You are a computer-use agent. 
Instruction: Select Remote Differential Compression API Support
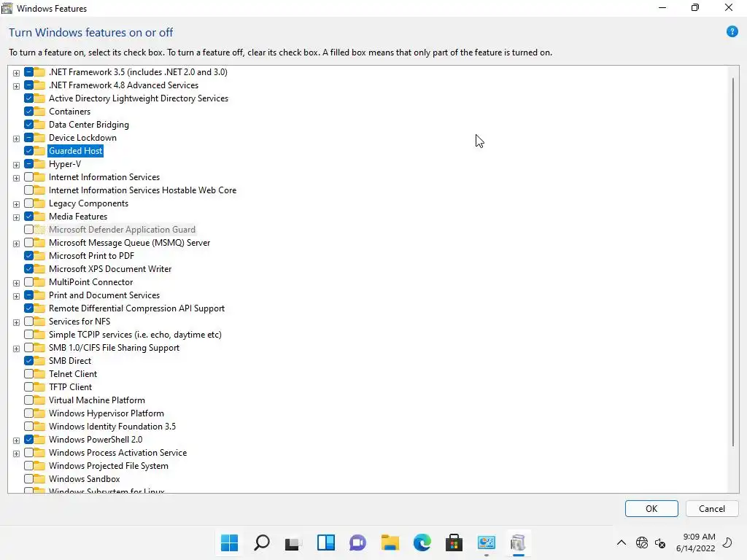136,308
